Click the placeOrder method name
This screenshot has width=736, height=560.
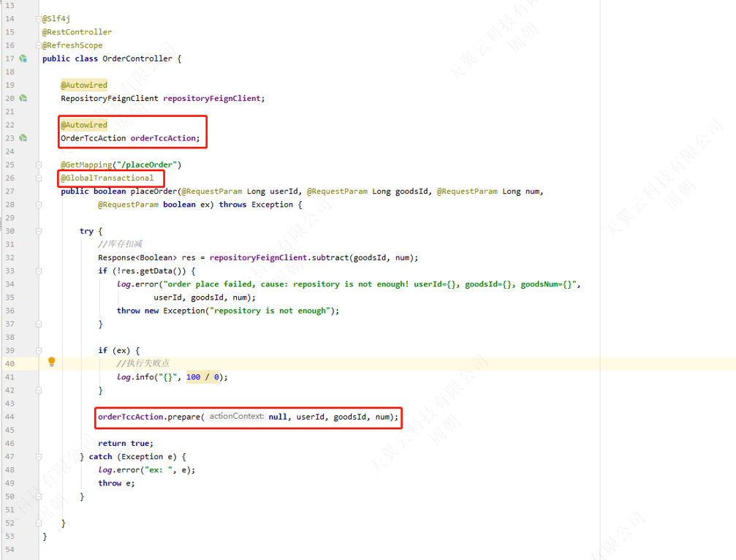pos(154,192)
